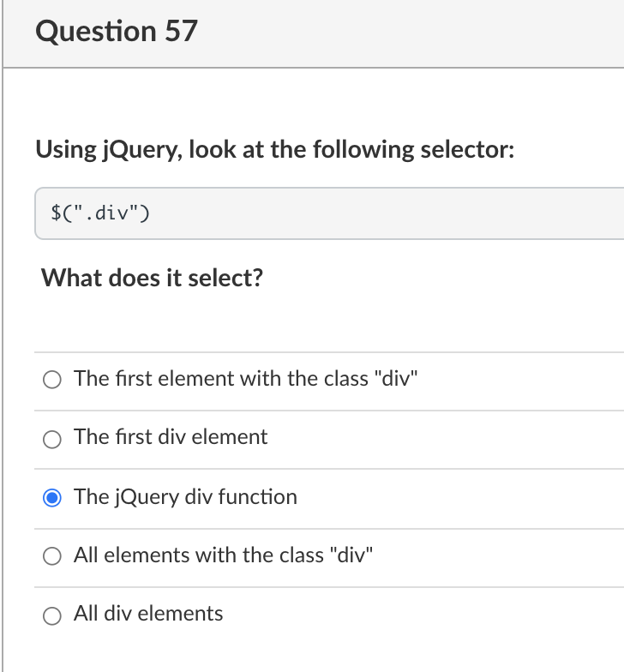Viewport: 624px width, 672px height.
Task: Click the selected "The jQuery div function" radio button
Action: (52, 497)
